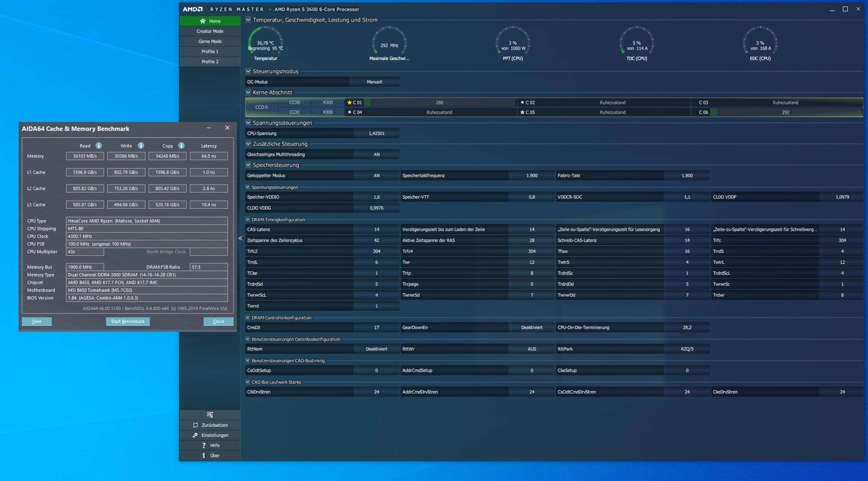Click the C 01 core speed bar

(440, 103)
